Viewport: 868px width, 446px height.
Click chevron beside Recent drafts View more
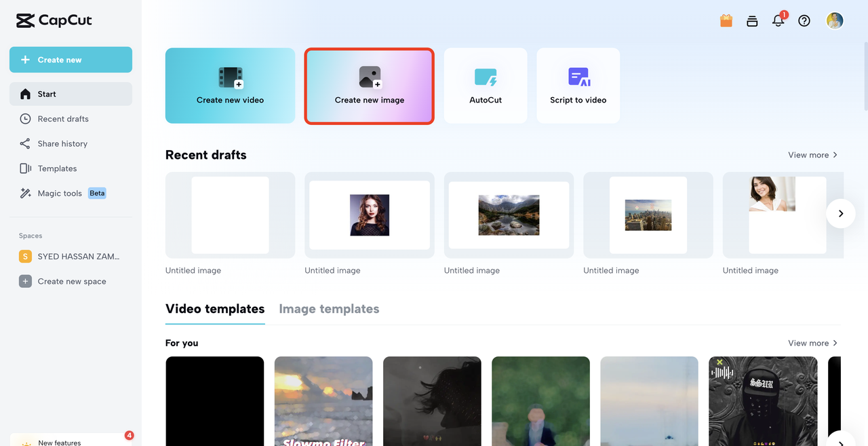tap(835, 155)
